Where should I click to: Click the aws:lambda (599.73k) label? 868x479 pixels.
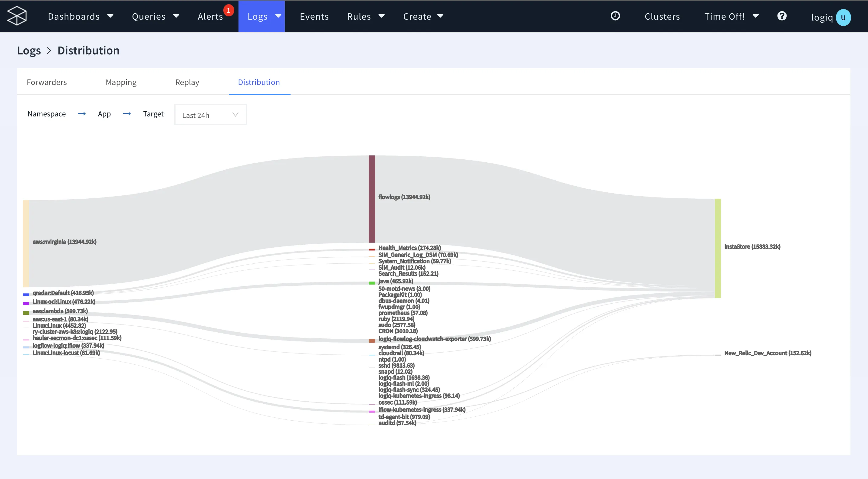(60, 311)
